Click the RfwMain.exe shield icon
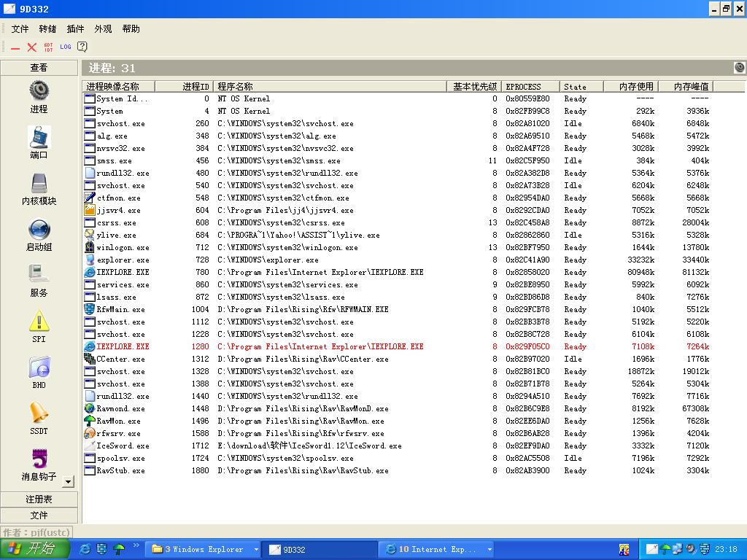Image resolution: width=747 pixels, height=560 pixels. 90,309
